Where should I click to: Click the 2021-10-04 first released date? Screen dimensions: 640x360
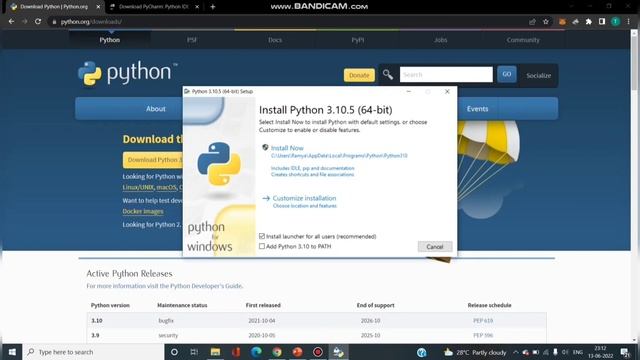pos(262,321)
